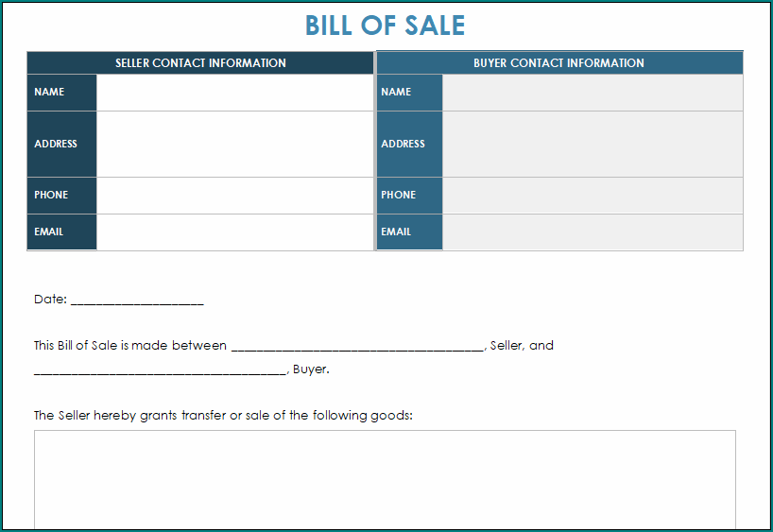Click the blank line before 'Seller, and'
The height and width of the screenshot is (532, 773).
[x=357, y=347]
